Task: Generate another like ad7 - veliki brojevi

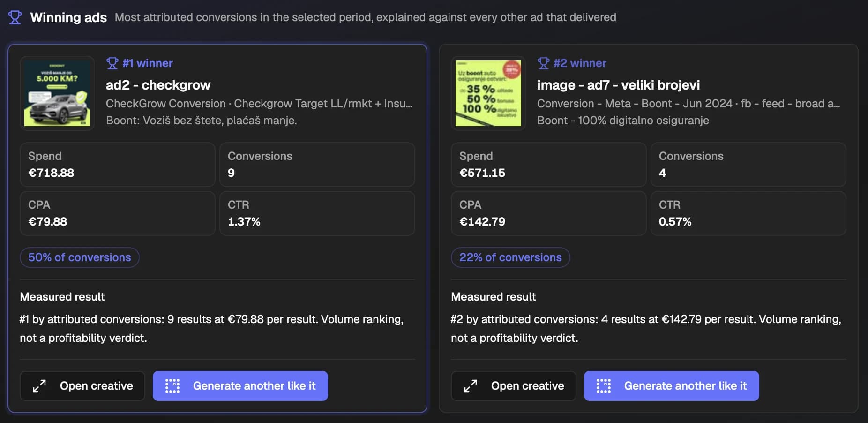Action: 672,386
